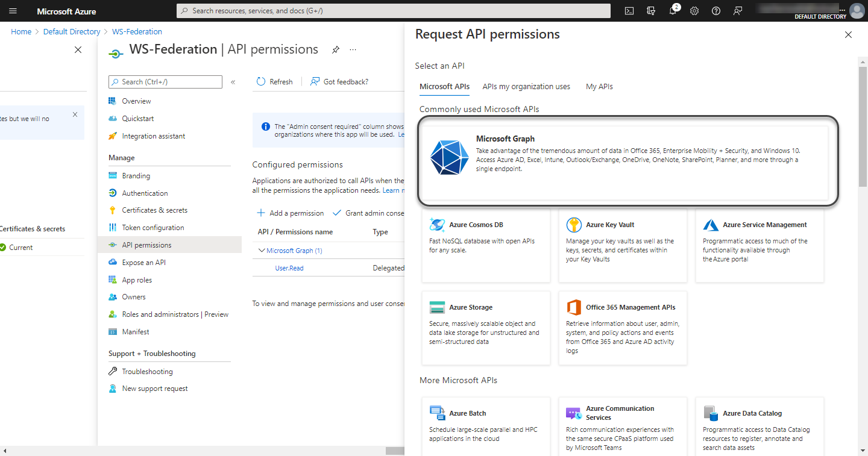Open the Help question mark icon
The image size is (868, 456).
coord(716,11)
